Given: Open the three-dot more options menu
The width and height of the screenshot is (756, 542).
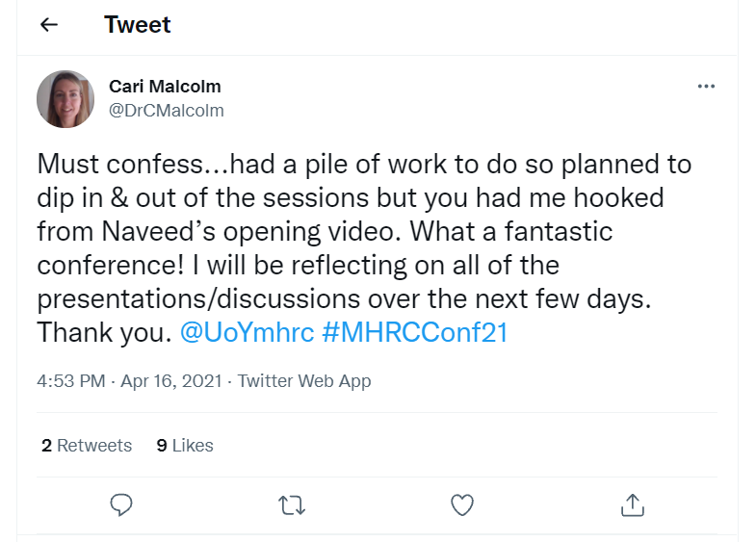Looking at the screenshot, I should pyautogui.click(x=706, y=87).
